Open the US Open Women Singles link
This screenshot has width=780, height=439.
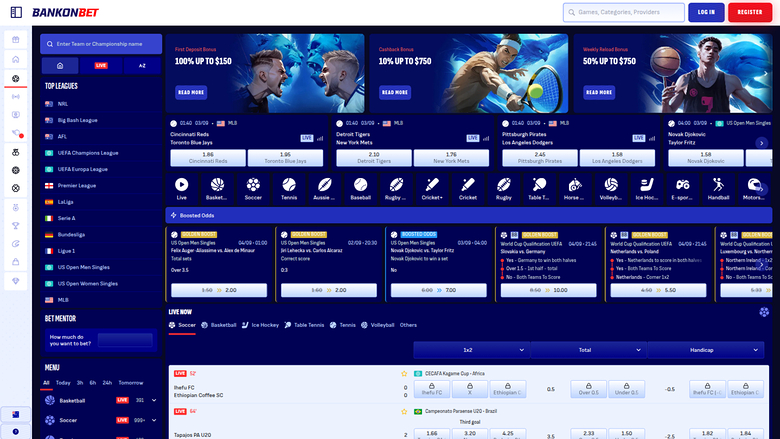point(88,283)
